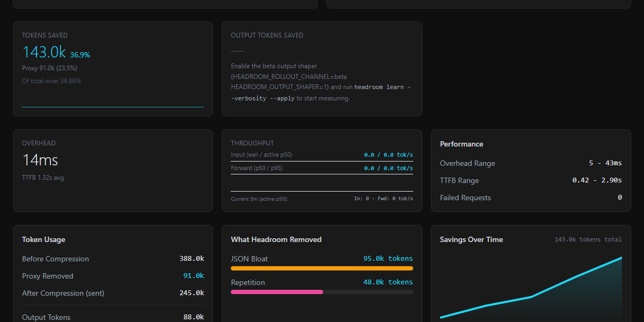The width and height of the screenshot is (644, 322).
Task: Select the '5 - 43ms' overhead range value
Action: click(605, 163)
